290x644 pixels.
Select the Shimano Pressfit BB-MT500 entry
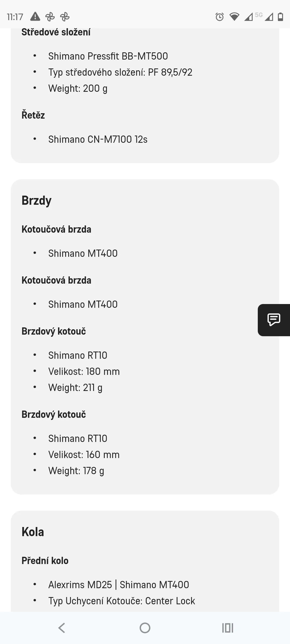[x=108, y=56]
